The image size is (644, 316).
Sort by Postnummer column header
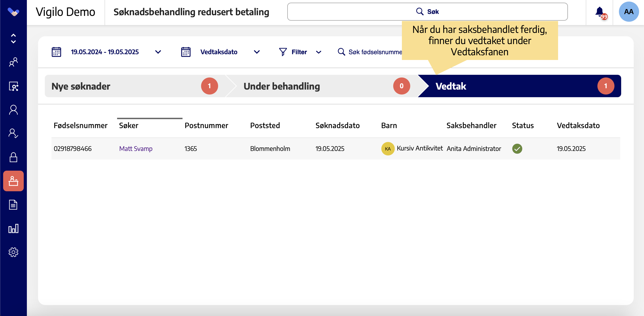[206, 126]
